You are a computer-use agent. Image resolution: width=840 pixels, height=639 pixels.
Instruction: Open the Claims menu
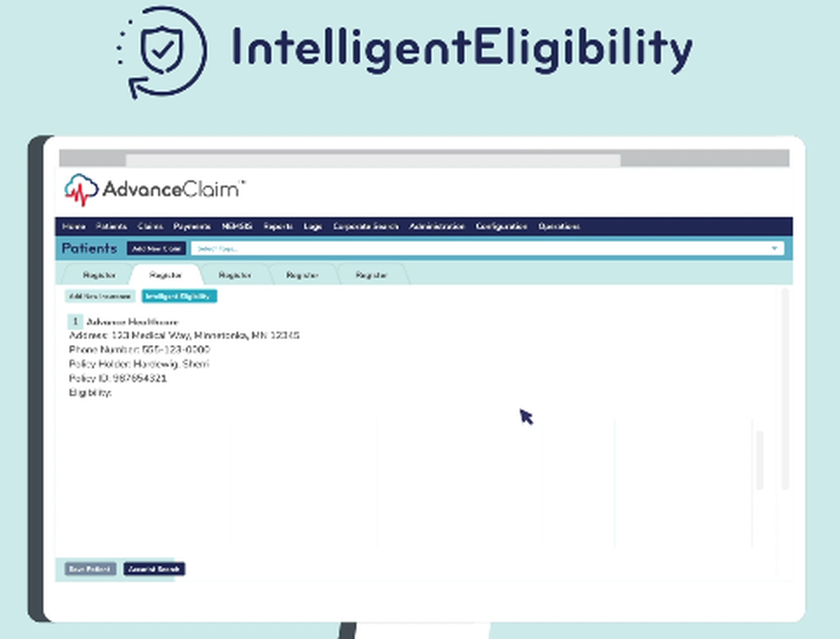[150, 226]
